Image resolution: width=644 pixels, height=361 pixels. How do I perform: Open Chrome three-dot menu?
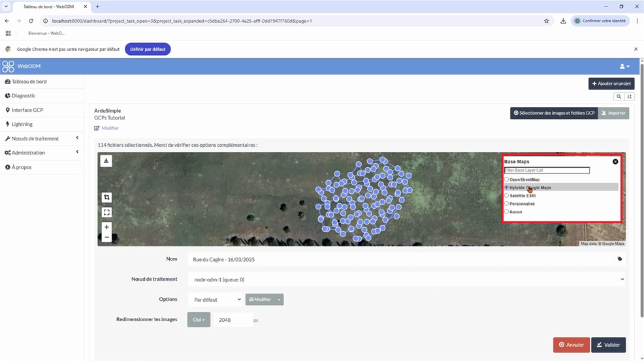tap(637, 21)
